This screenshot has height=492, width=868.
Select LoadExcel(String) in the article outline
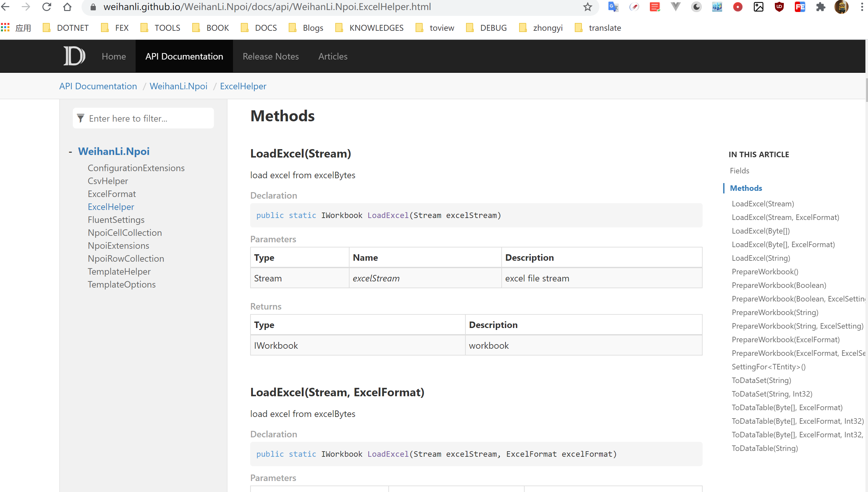761,258
